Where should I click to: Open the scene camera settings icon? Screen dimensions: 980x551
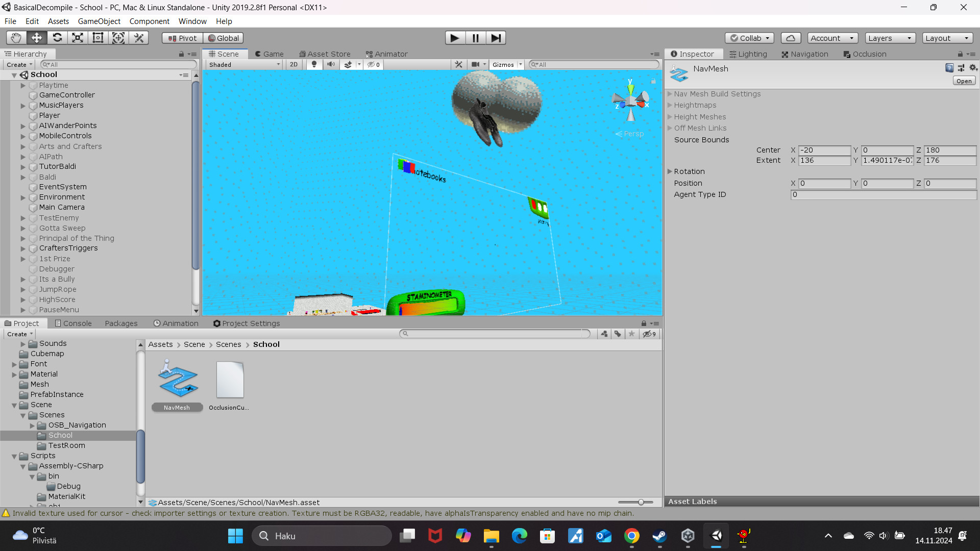pyautogui.click(x=475, y=64)
